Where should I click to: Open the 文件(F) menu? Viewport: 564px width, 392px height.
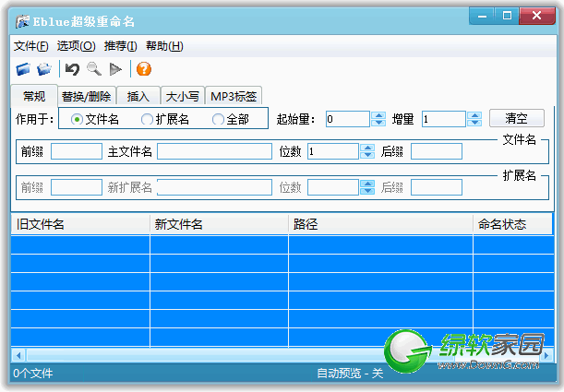(31, 46)
